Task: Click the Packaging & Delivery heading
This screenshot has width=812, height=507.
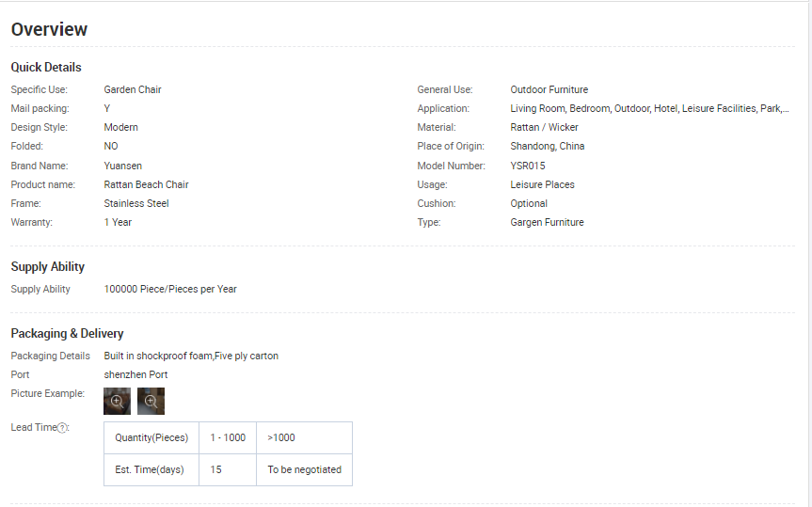Action: pos(67,334)
